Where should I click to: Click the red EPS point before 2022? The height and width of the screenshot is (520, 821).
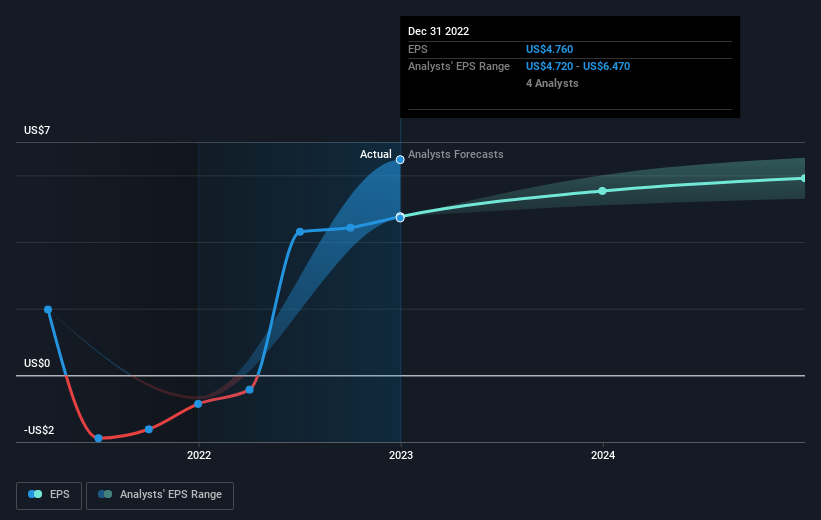[x=149, y=429]
